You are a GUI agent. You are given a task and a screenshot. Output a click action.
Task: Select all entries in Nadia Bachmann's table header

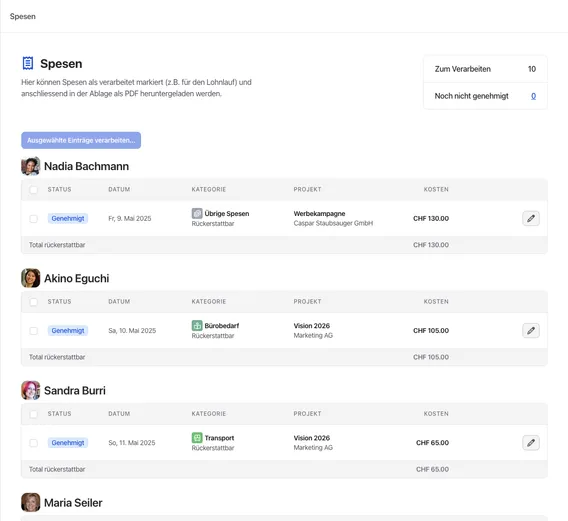click(33, 189)
